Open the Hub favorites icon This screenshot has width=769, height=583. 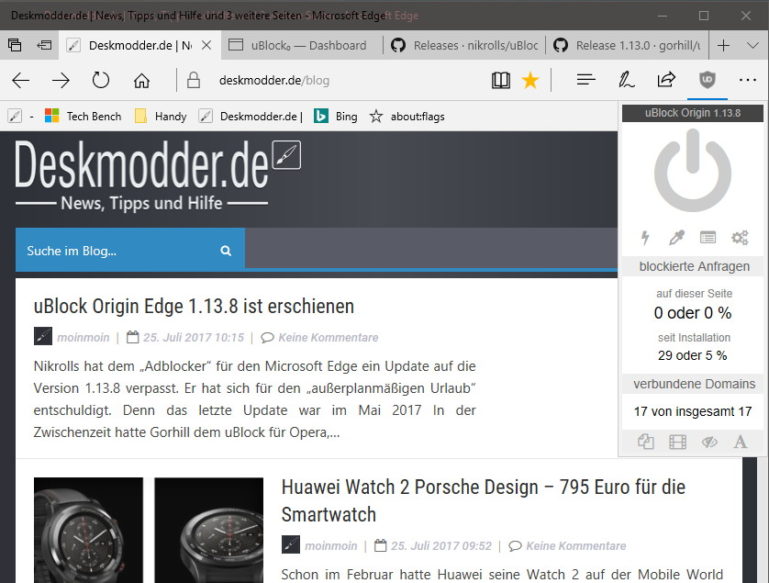pyautogui.click(x=586, y=79)
